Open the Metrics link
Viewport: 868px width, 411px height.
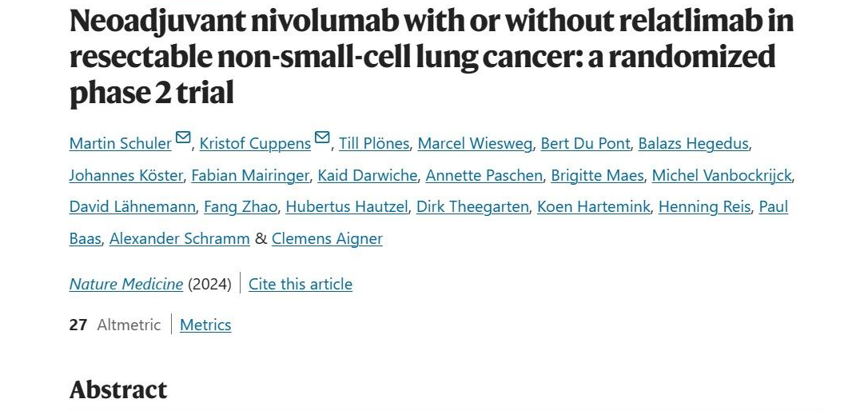[x=205, y=325]
